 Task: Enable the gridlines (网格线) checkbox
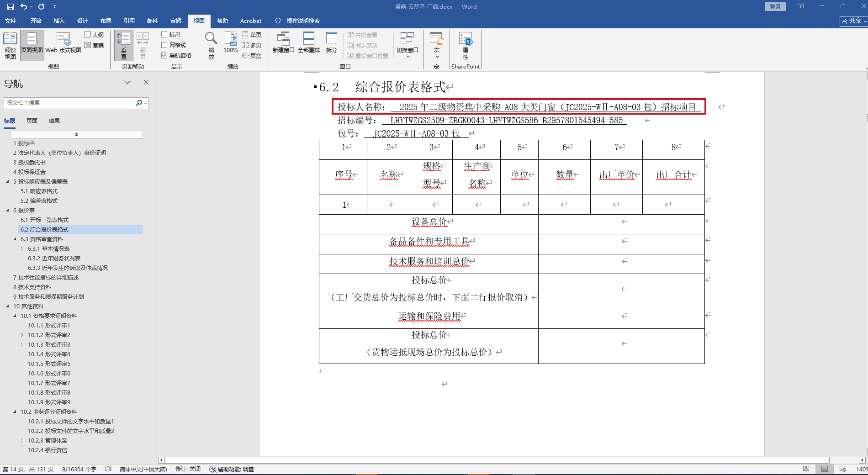tap(164, 45)
